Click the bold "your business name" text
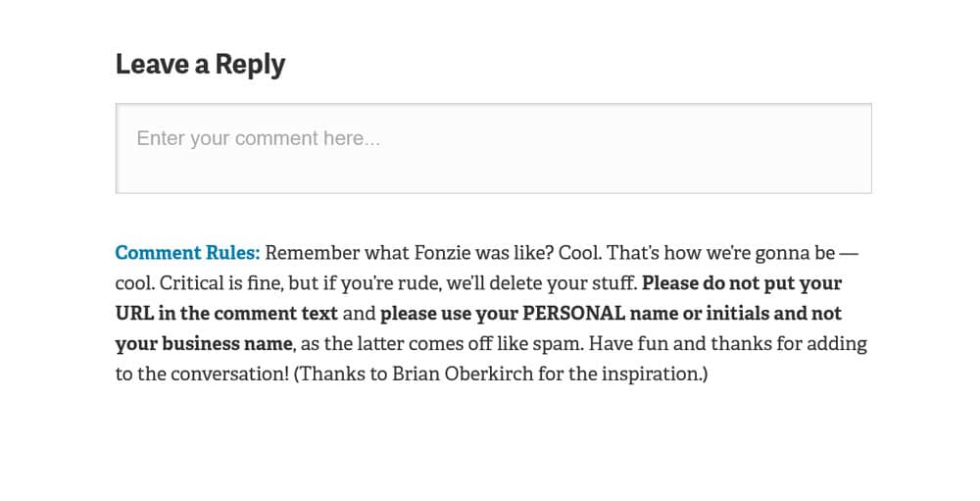 click(x=204, y=344)
